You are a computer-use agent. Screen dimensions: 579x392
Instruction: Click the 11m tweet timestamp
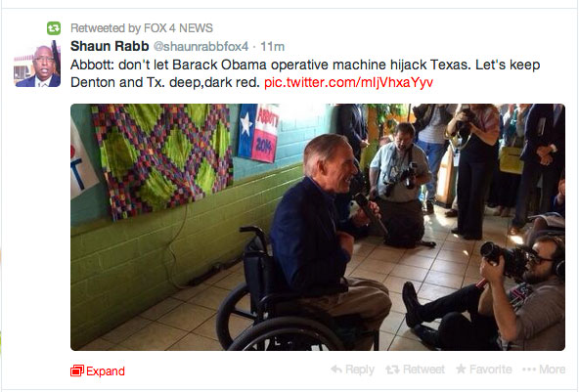[273, 47]
